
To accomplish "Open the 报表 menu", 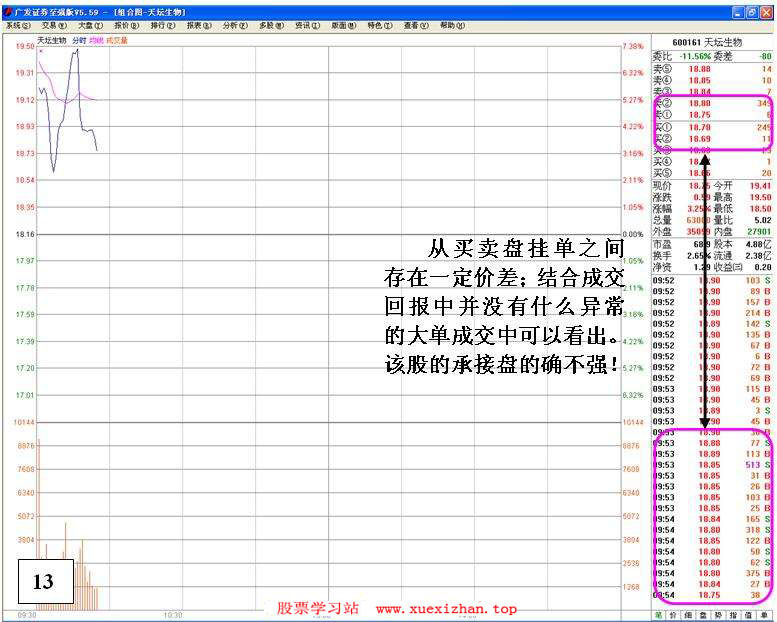I will (x=199, y=25).
